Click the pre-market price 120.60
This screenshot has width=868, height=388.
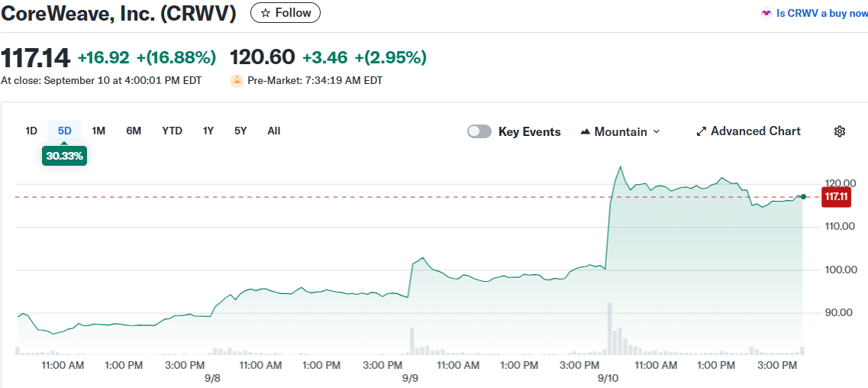point(263,57)
